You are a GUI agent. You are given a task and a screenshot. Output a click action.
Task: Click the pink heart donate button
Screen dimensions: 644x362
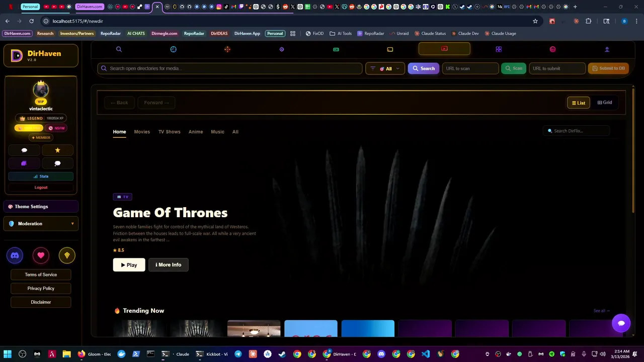tap(41, 255)
